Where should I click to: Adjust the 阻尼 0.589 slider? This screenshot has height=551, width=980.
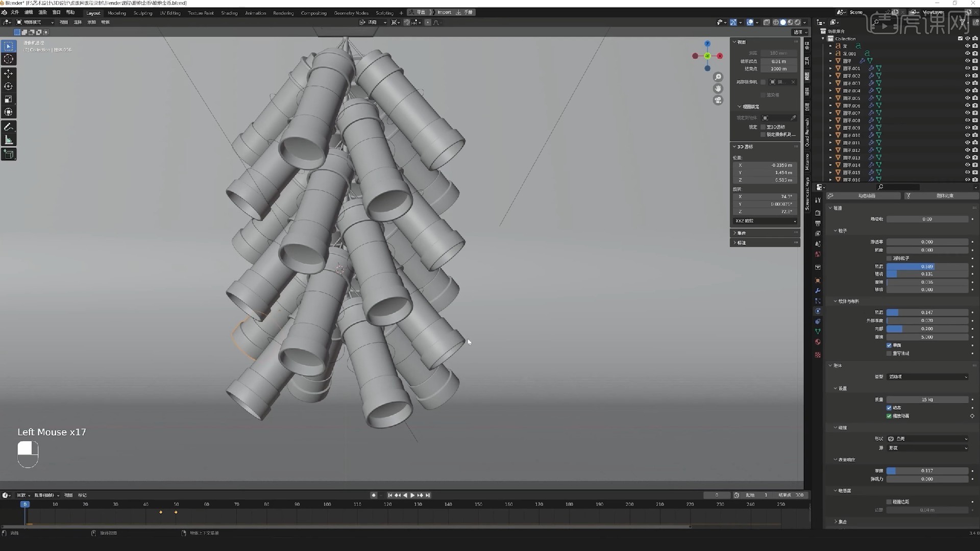927,266
